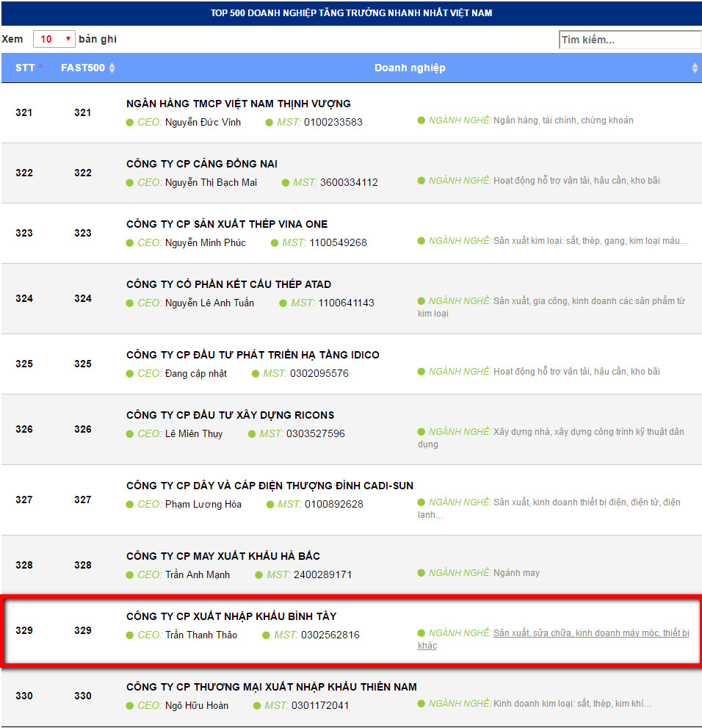Screen dimensions: 702x728
Task: Open CÔNG TY CỔ PHẦN KẾT CẤU THÉP ATAD
Action: (x=229, y=284)
